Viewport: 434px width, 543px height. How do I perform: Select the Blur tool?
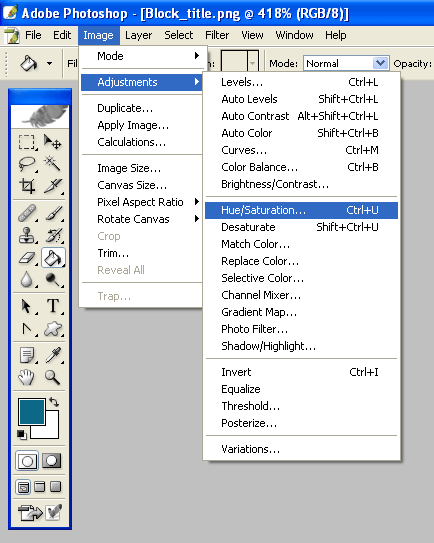(27, 279)
